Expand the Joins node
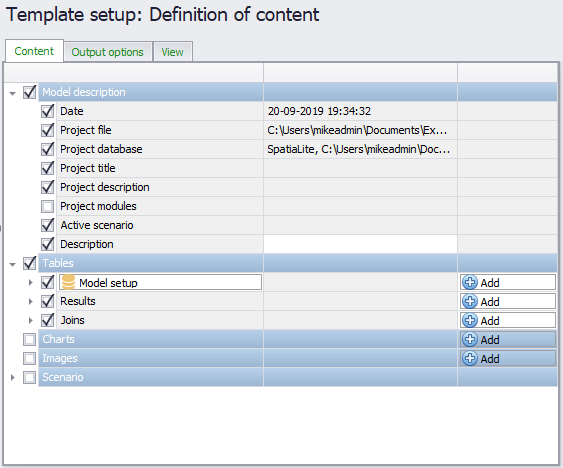563x468 pixels. click(31, 321)
